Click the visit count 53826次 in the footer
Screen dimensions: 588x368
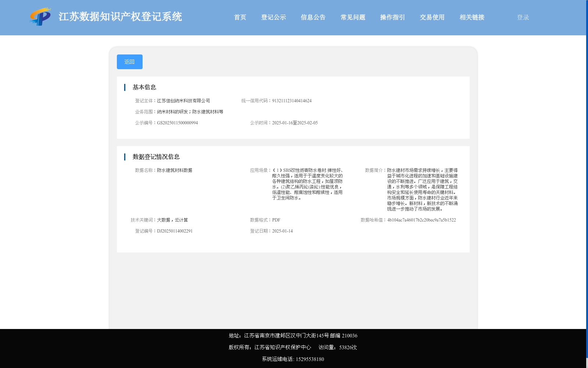click(348, 347)
